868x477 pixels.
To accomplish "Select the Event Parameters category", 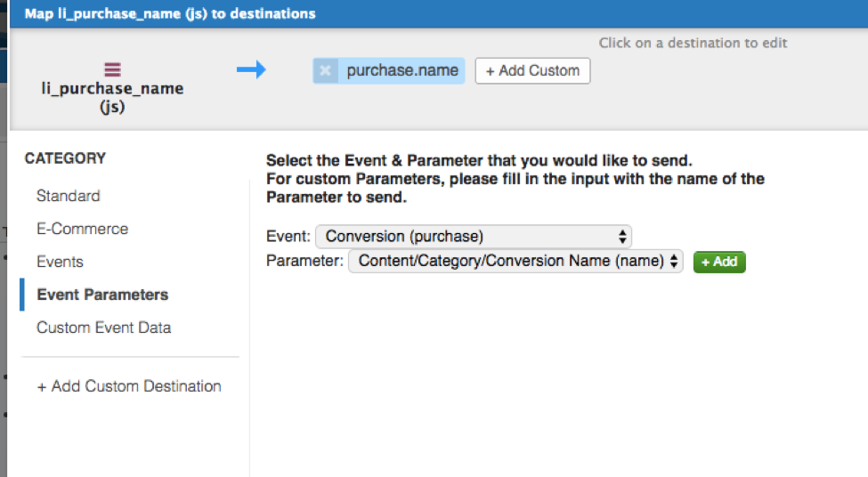I will tap(102, 295).
